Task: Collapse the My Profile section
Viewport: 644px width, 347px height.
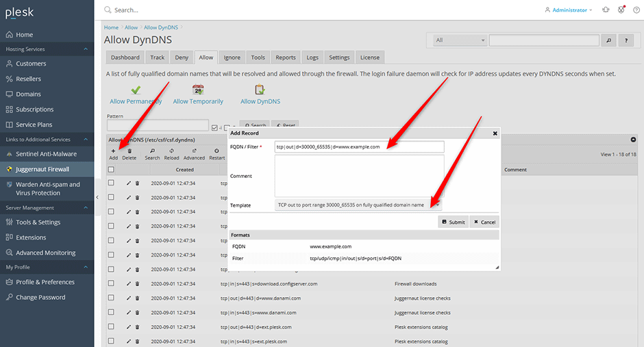Action: pyautogui.click(x=86, y=267)
